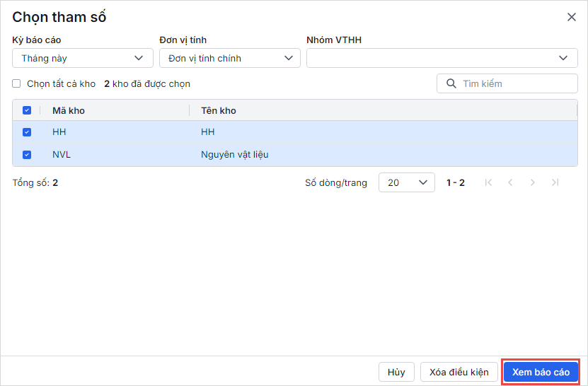This screenshot has width=588, height=386.
Task: Focus the Tìm kiếm search field
Action: click(x=517, y=83)
